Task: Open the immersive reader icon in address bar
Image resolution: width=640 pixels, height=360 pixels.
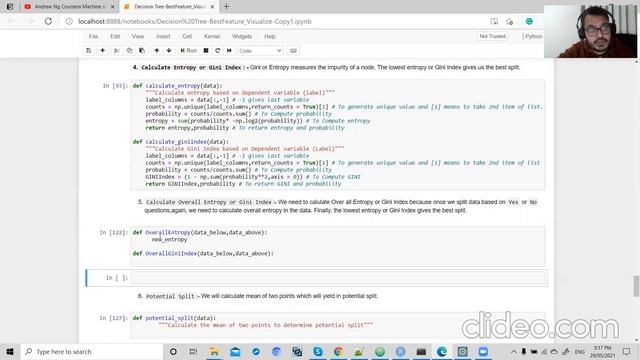Action: pyautogui.click(x=494, y=21)
